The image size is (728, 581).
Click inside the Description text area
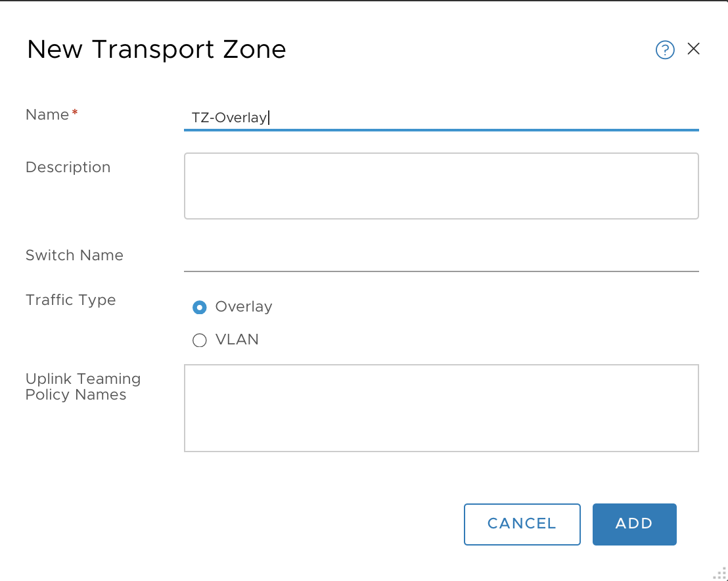pyautogui.click(x=441, y=186)
